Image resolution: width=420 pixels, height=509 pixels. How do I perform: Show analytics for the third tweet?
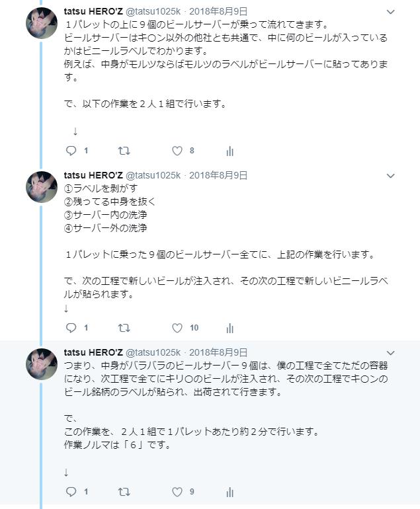(x=230, y=491)
